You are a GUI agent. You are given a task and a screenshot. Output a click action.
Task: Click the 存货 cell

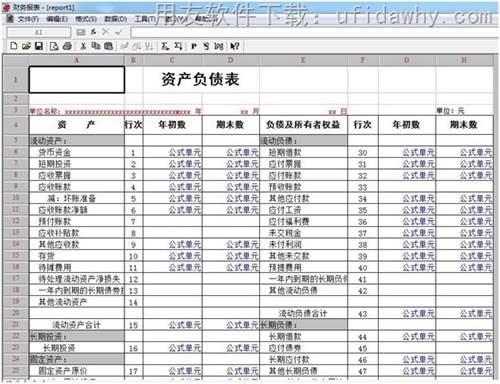pyautogui.click(x=77, y=256)
